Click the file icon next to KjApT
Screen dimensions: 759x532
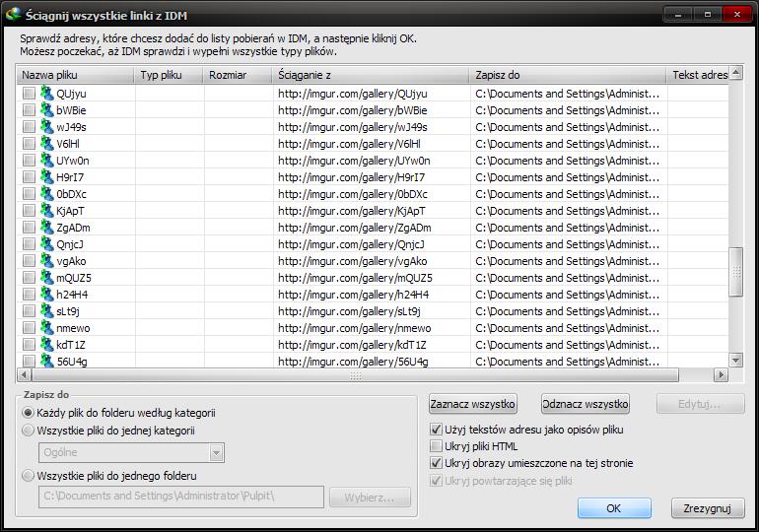click(x=47, y=211)
